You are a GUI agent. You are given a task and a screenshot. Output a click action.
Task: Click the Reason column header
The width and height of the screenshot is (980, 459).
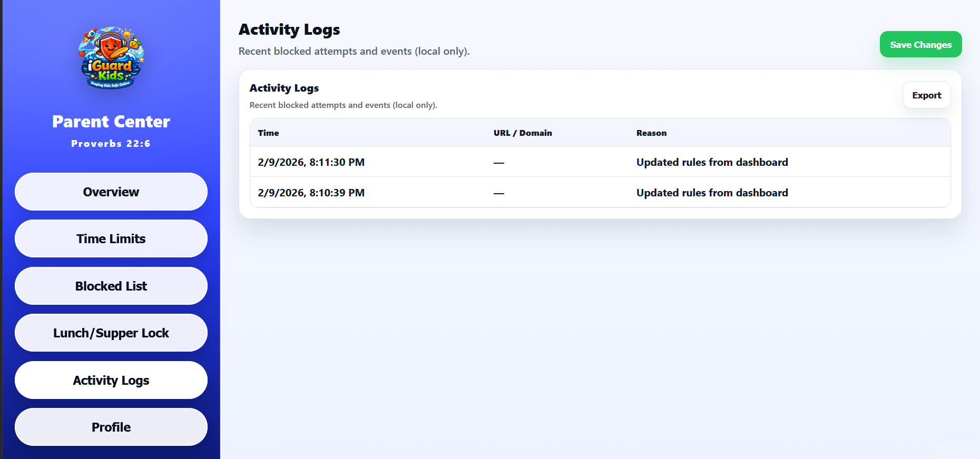click(x=651, y=133)
